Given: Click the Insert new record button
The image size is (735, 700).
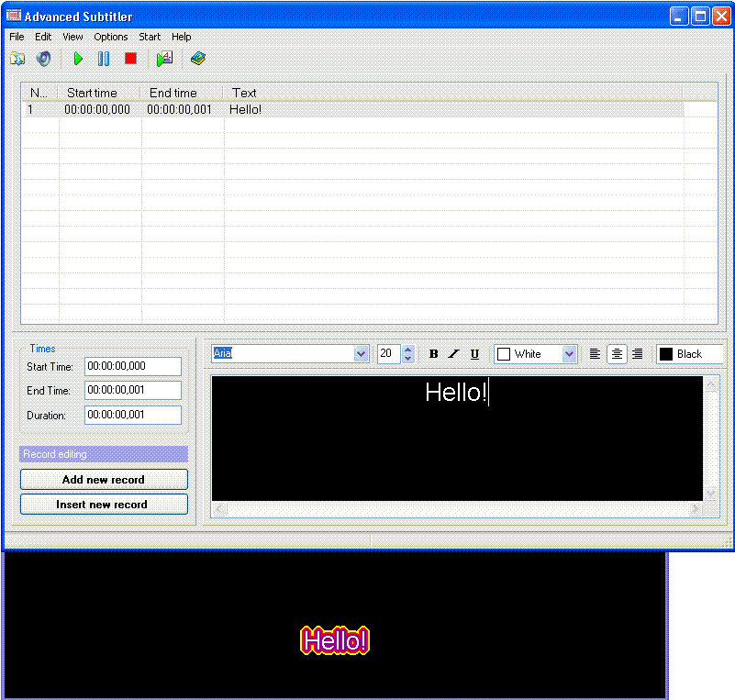Looking at the screenshot, I should [x=104, y=504].
